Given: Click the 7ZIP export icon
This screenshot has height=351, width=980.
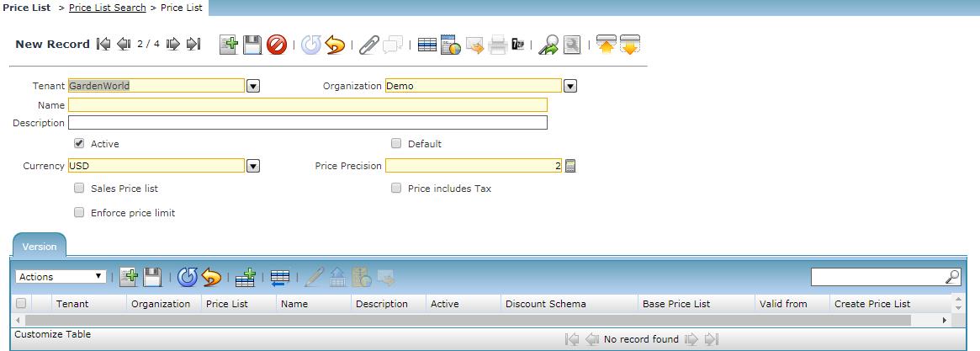Looking at the screenshot, I should (x=517, y=44).
